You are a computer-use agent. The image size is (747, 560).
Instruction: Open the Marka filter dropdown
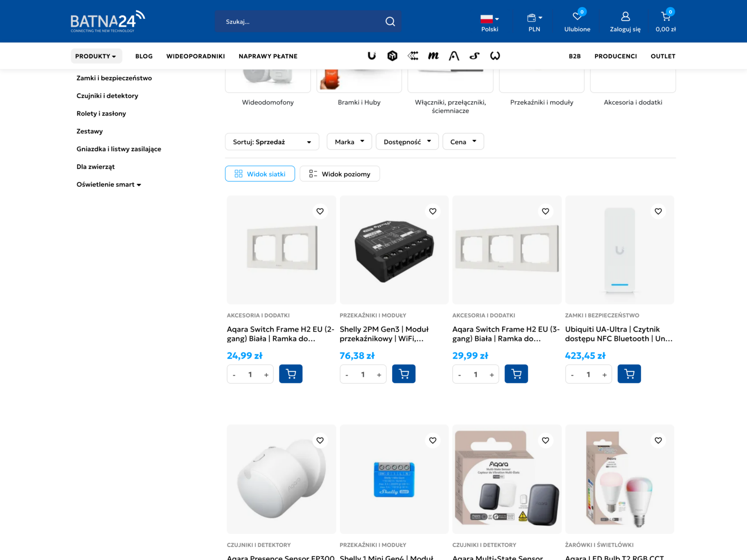(349, 141)
